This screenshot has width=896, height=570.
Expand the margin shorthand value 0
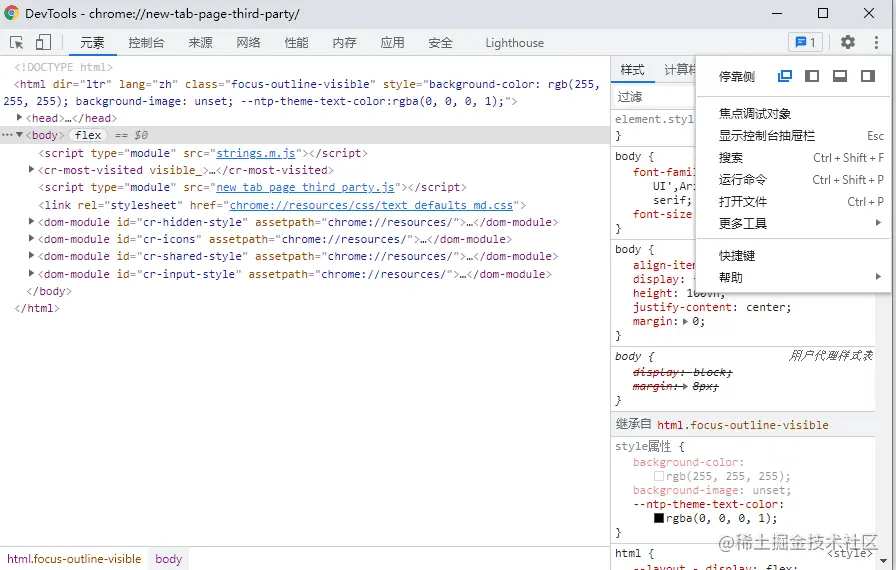[x=686, y=321]
